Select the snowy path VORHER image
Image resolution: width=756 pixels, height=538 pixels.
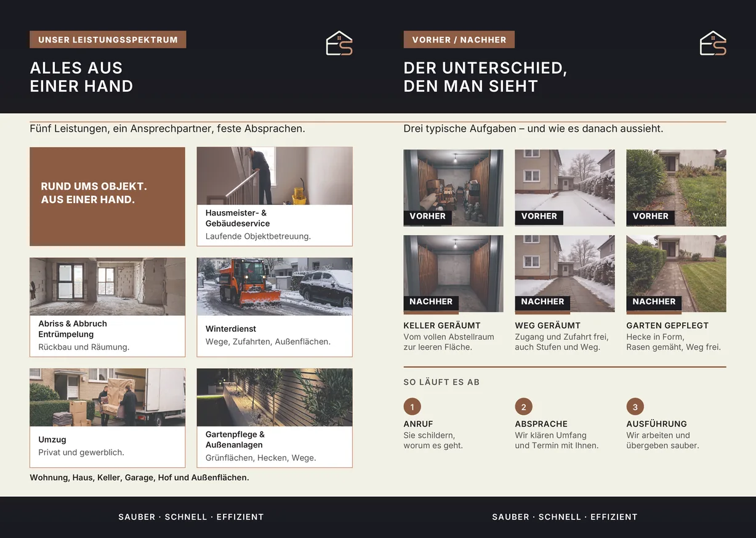565,188
